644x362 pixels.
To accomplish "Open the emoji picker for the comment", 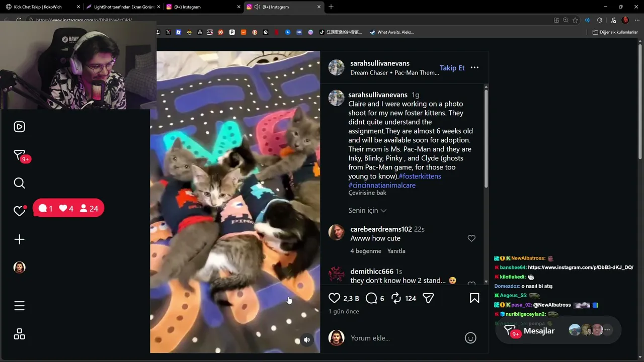I will click(470, 338).
